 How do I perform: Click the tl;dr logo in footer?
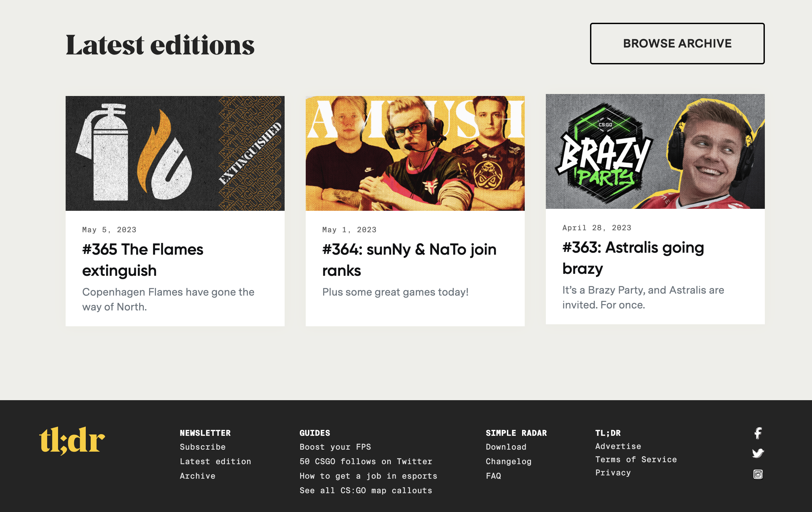tap(72, 440)
